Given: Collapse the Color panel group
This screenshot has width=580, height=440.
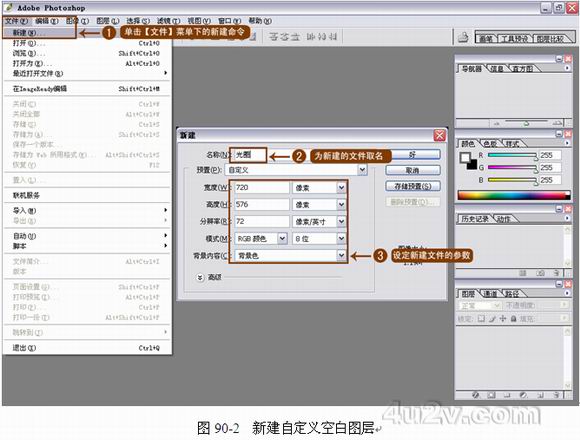Looking at the screenshot, I should (x=559, y=134).
